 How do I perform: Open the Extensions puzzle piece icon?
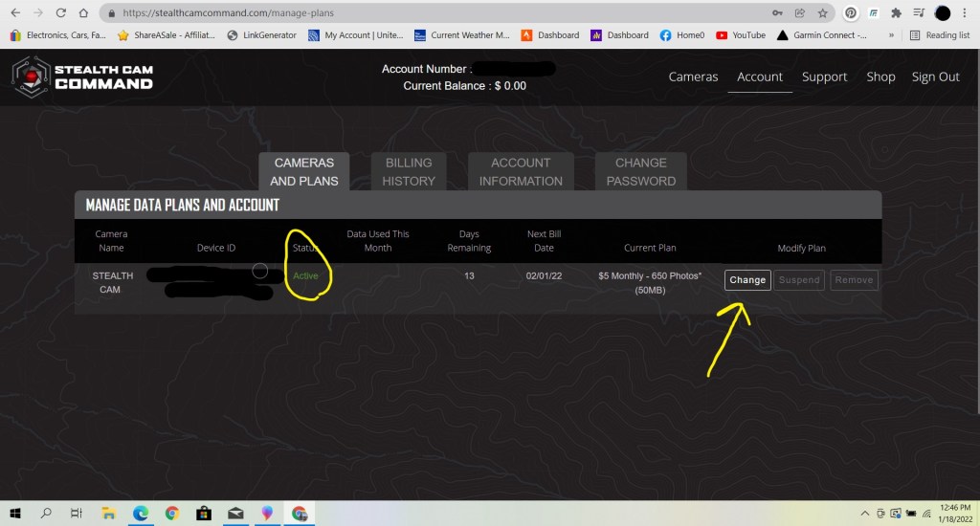(x=896, y=13)
